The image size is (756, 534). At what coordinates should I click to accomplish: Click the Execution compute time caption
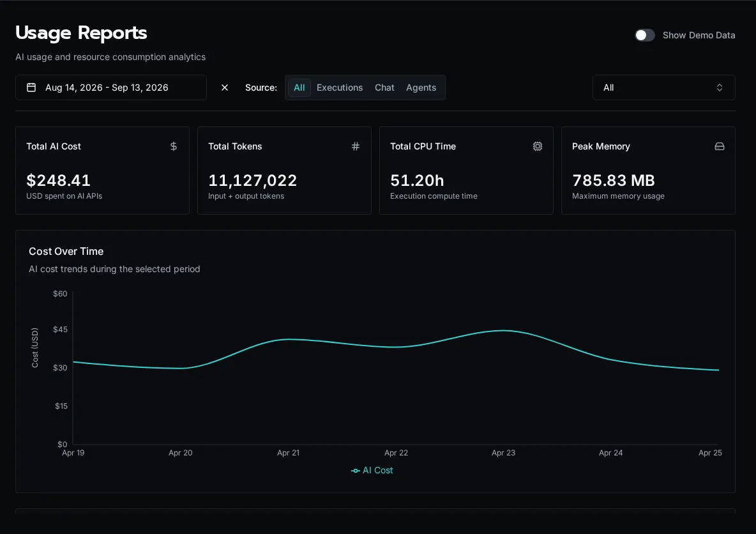click(x=434, y=196)
